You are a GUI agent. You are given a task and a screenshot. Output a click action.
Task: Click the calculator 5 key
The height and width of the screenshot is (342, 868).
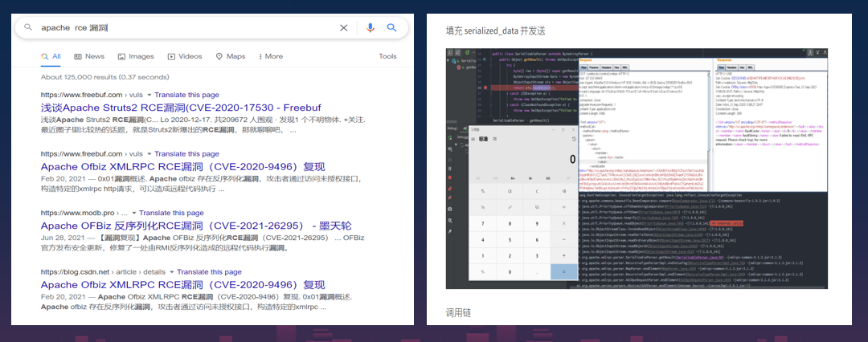coord(510,239)
